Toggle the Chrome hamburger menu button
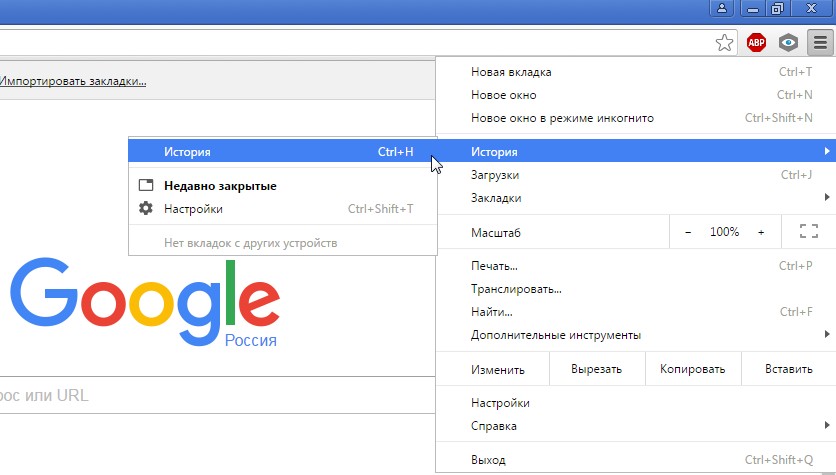 (x=820, y=43)
